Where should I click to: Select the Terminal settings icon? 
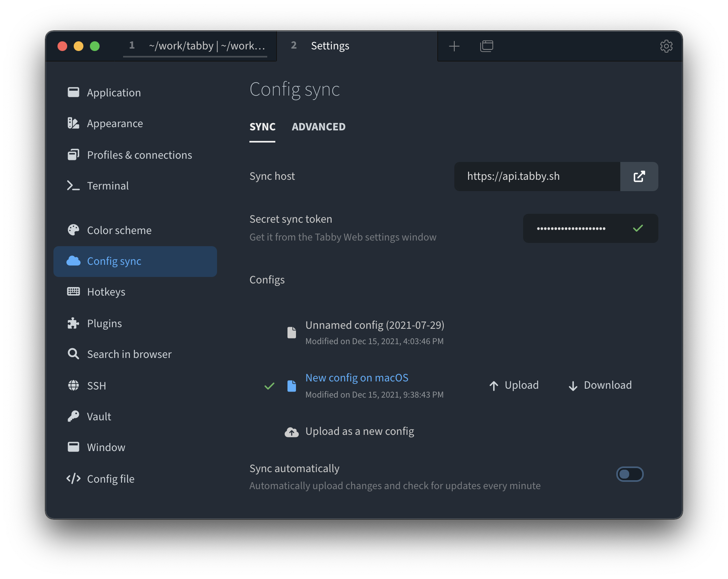point(73,185)
